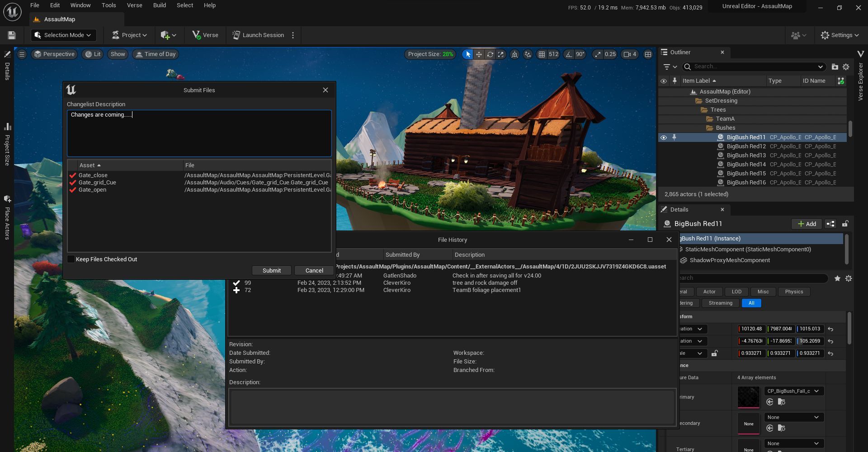Screen dimensions: 868x452
Task: Click the create new folder icon in Outliner
Action: pyautogui.click(x=835, y=67)
